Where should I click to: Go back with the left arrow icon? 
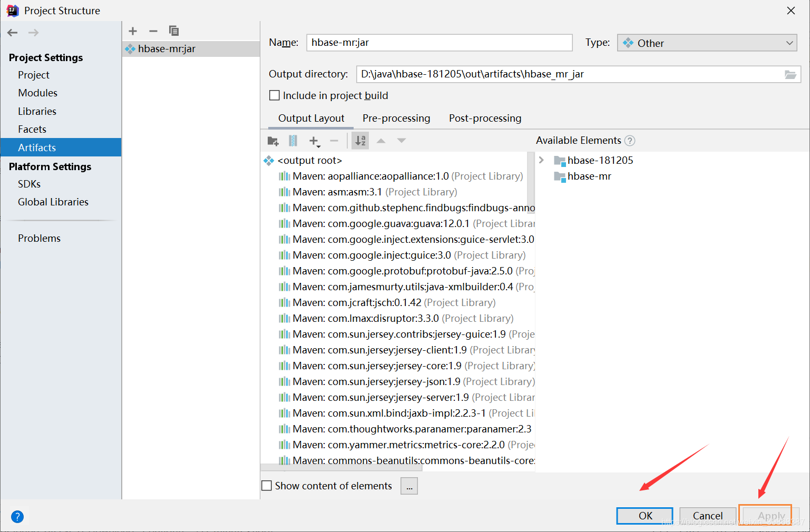click(13, 33)
